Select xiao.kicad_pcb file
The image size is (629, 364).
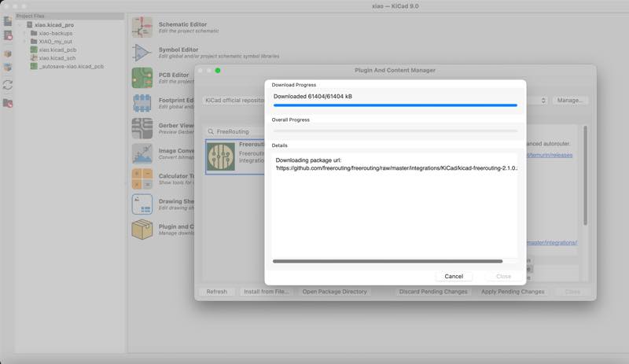click(x=57, y=50)
